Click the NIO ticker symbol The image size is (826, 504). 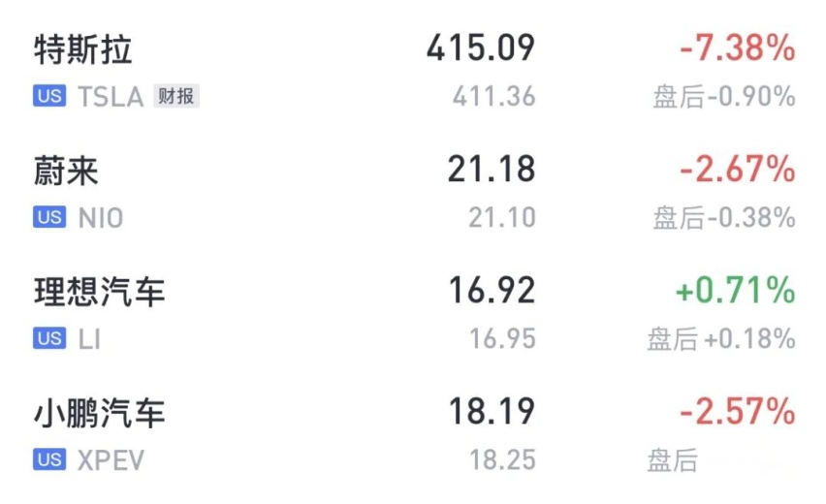tap(101, 218)
